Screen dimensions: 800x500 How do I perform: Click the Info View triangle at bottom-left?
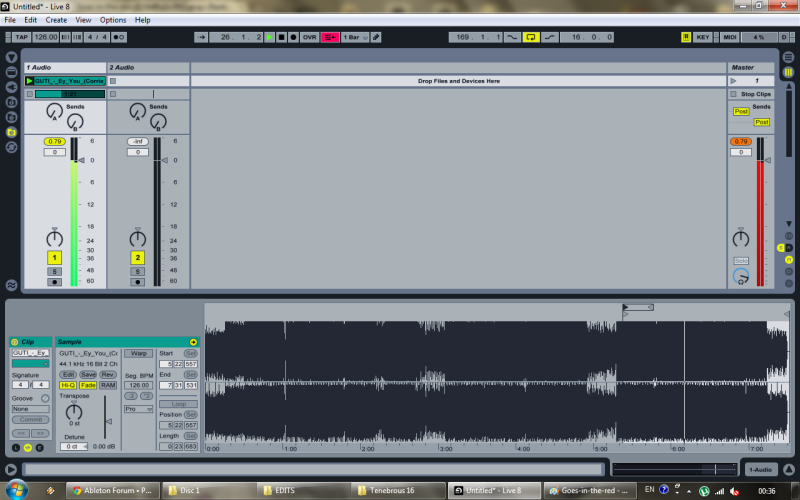pyautogui.click(x=11, y=469)
